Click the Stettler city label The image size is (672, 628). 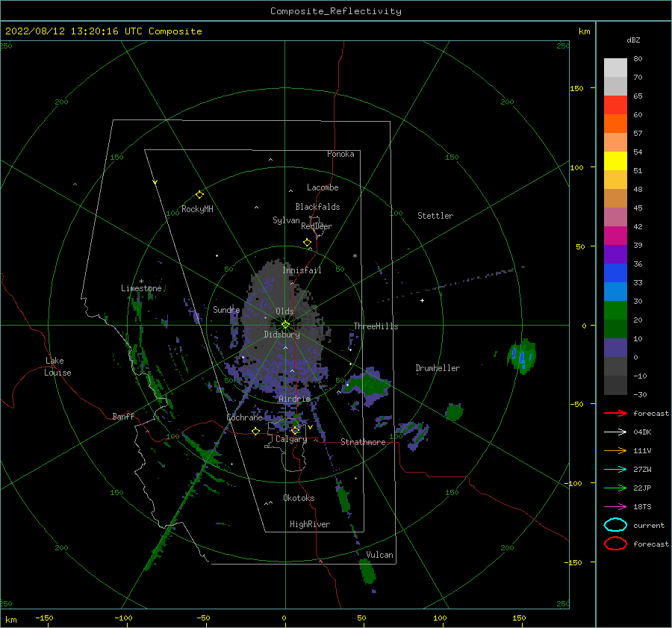435,216
